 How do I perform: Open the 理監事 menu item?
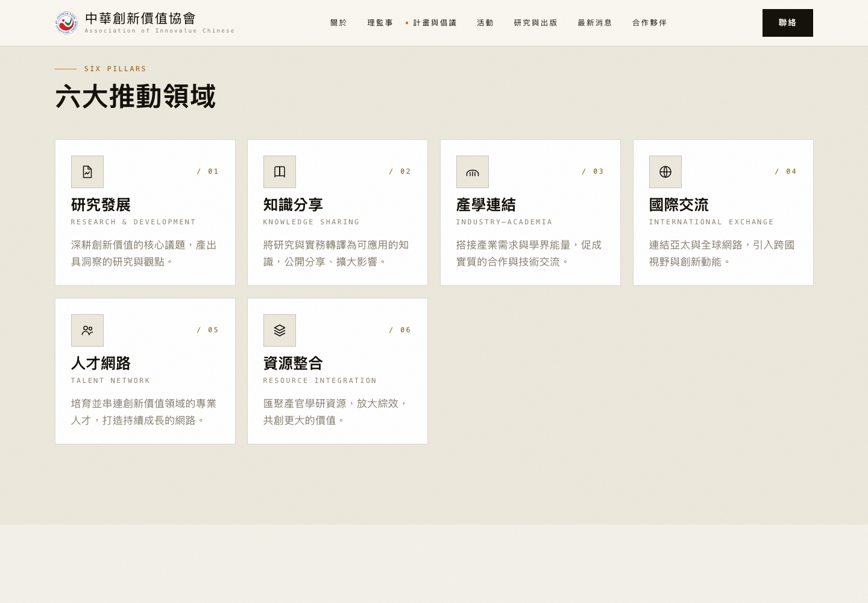380,23
